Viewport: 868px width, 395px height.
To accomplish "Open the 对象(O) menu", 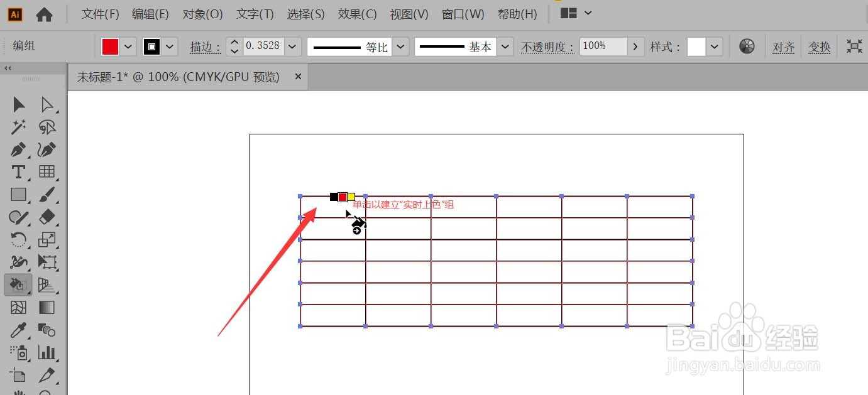I will point(203,14).
